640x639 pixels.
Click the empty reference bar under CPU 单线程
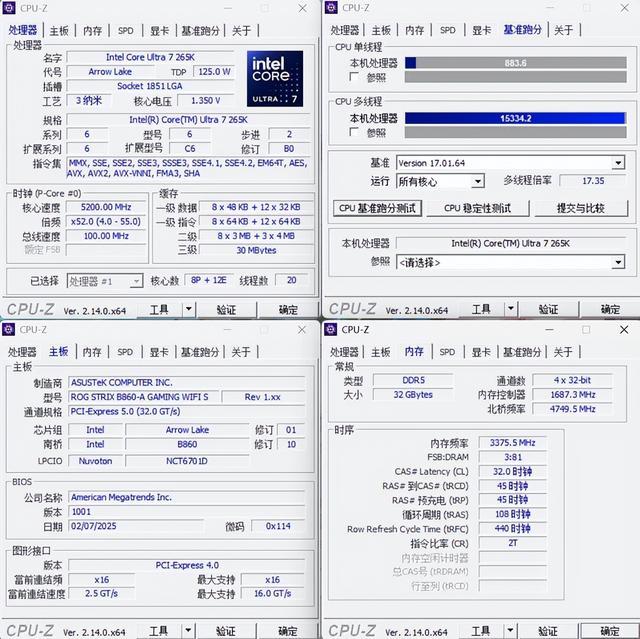pos(516,77)
